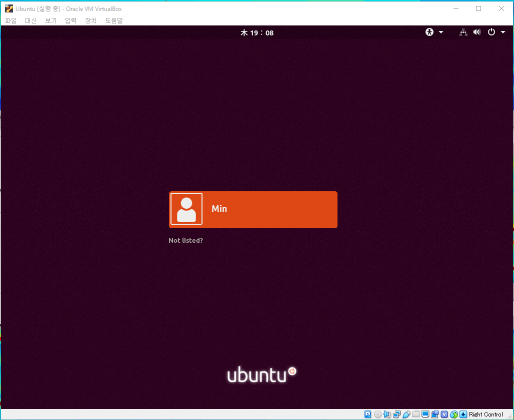Click the VirtualBox window title icon
This screenshot has width=514, height=420.
[x=9, y=9]
